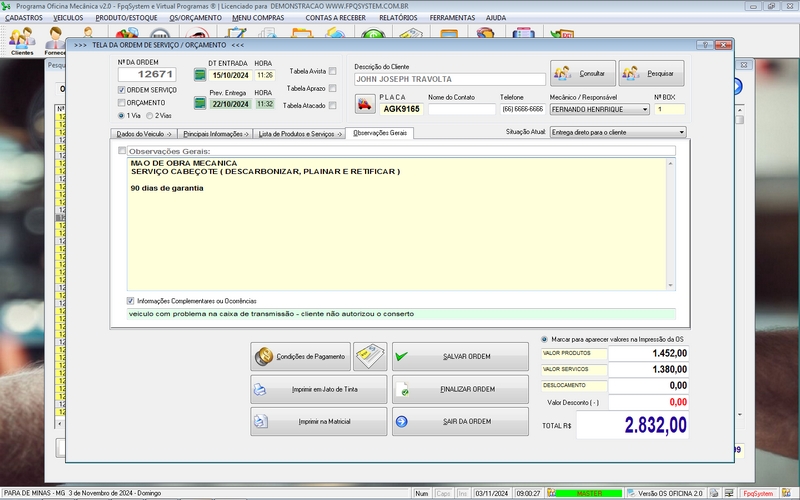Click the help question mark in the dialog title bar
The image size is (800, 500).
pyautogui.click(x=705, y=45)
